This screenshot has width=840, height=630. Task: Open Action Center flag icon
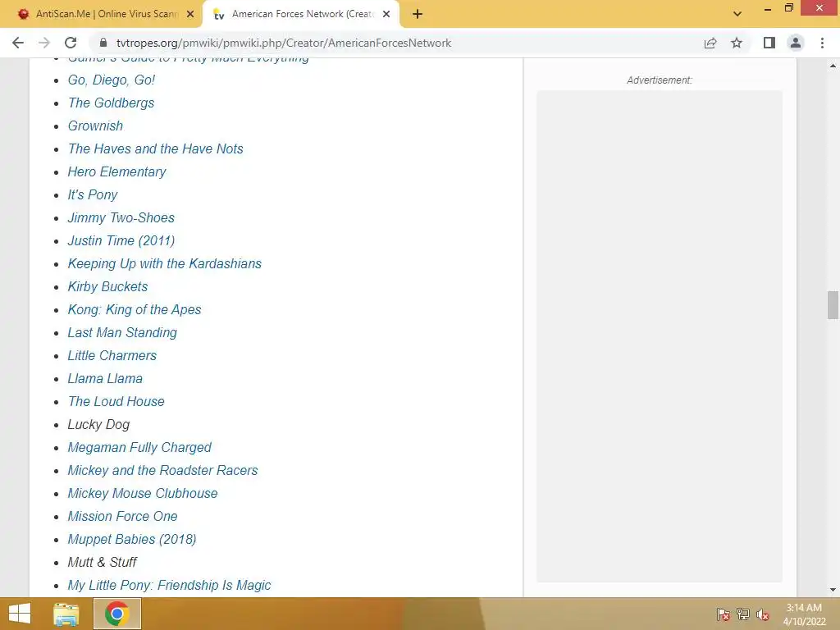[724, 614]
